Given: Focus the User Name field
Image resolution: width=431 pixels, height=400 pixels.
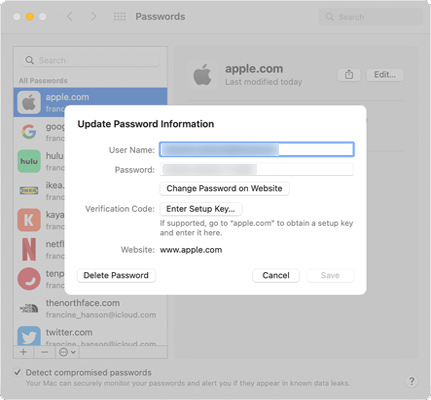Looking at the screenshot, I should click(x=256, y=149).
